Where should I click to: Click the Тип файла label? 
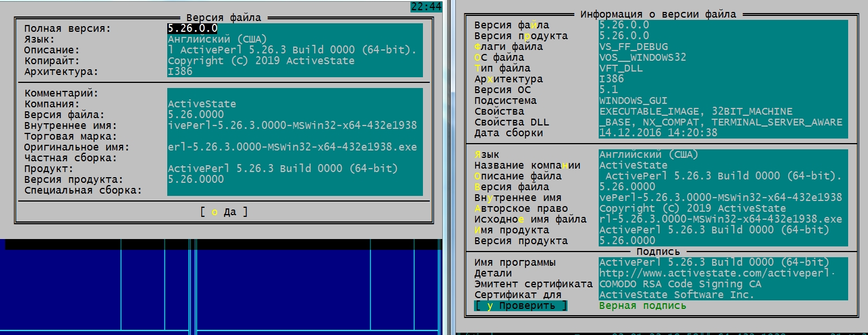(502, 68)
